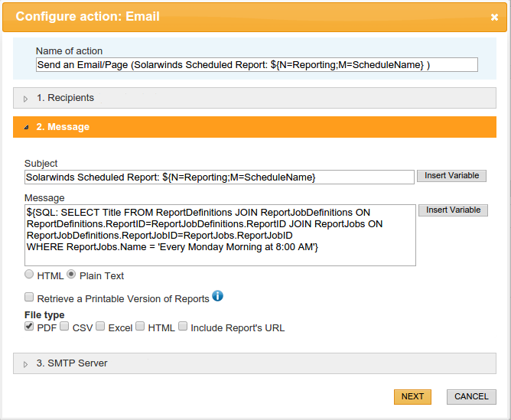The image size is (511, 420).
Task: Focus the Name of action field
Action: click(x=257, y=65)
